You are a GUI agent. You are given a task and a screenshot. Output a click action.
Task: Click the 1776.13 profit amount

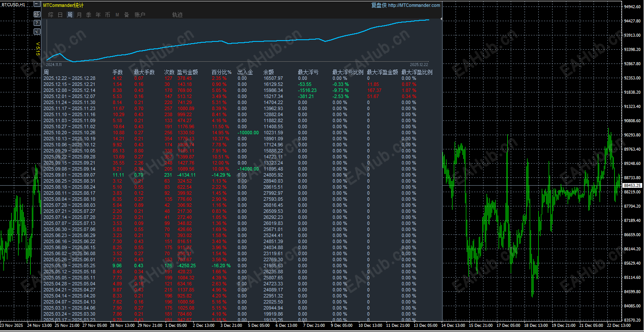[x=185, y=139]
